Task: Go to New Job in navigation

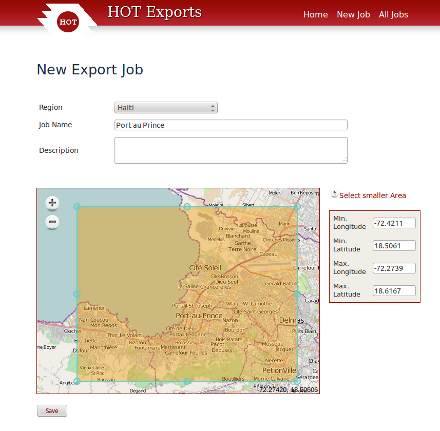Action: click(353, 15)
